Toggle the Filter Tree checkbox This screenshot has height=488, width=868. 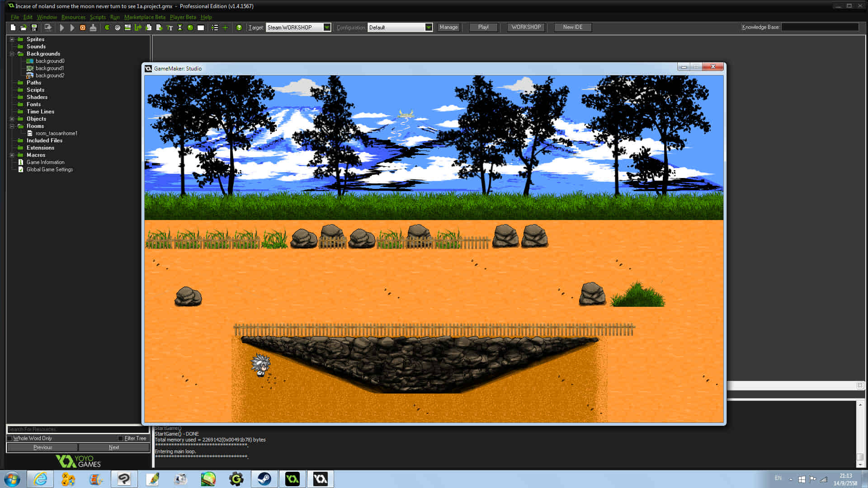coord(121,438)
